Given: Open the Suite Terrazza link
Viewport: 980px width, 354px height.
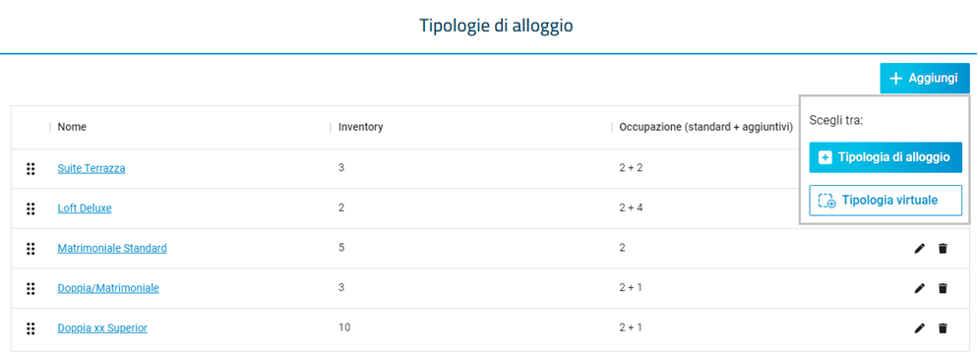Looking at the screenshot, I should tap(92, 168).
